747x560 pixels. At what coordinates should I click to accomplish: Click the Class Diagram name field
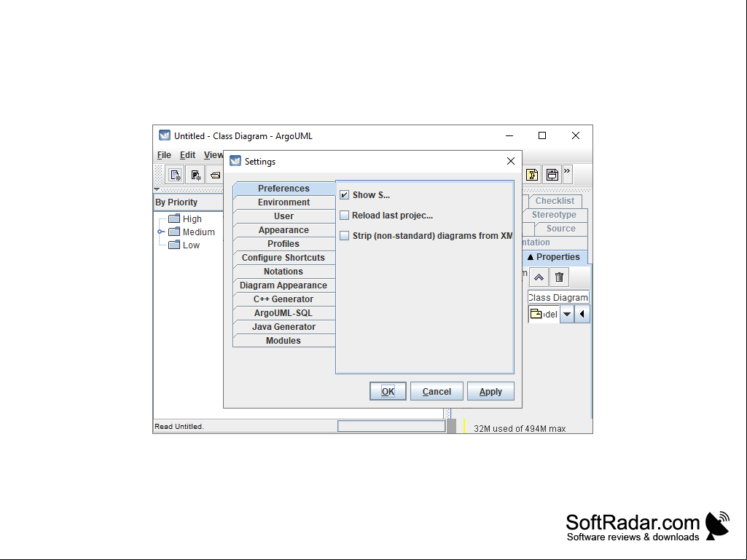pyautogui.click(x=558, y=298)
